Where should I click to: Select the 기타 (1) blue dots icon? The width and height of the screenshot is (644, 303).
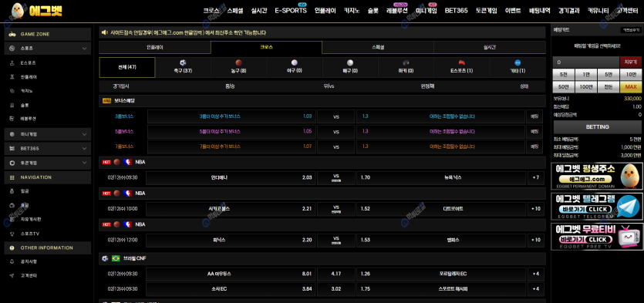(518, 62)
